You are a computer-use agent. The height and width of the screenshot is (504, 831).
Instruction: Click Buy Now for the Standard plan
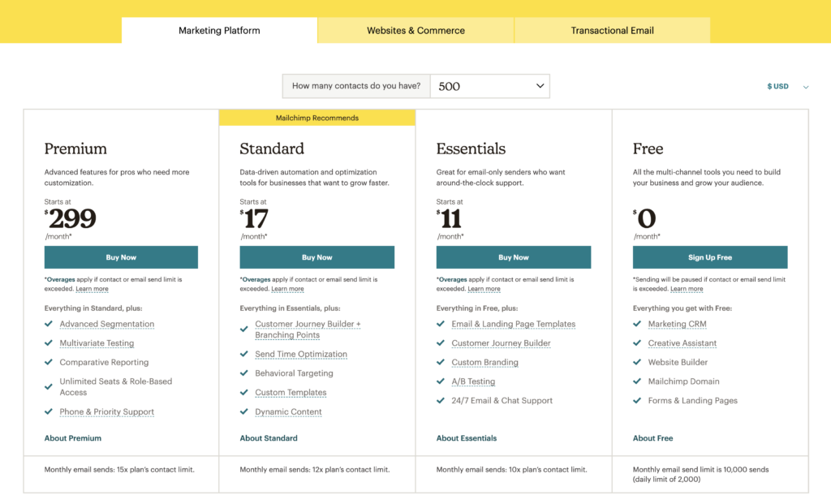[317, 257]
